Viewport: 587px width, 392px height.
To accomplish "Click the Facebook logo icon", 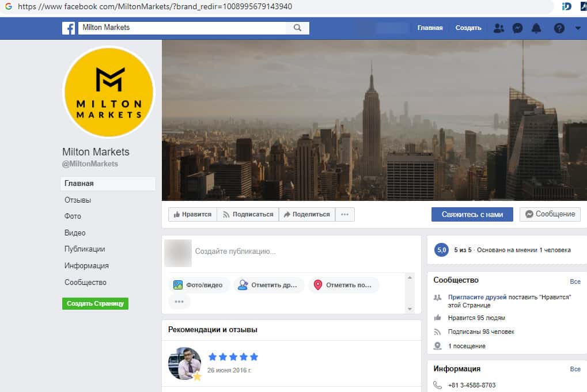I will [x=69, y=28].
